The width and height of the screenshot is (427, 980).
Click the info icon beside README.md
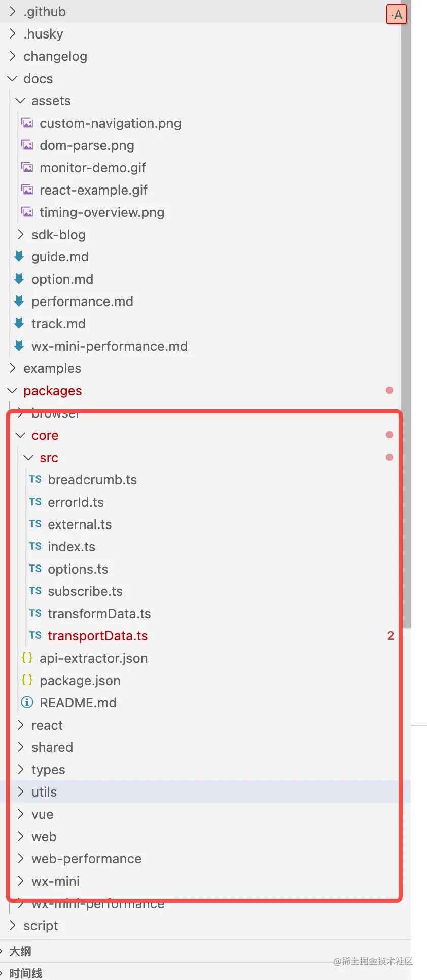(x=27, y=702)
